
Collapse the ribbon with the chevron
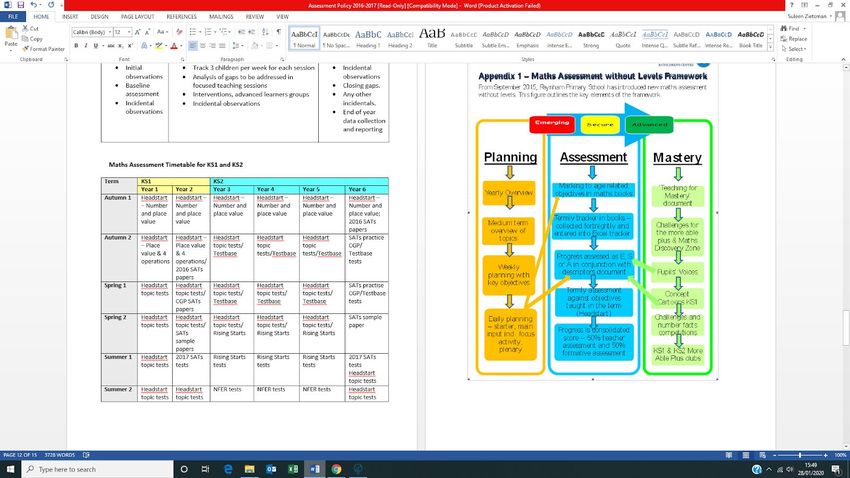(x=843, y=59)
